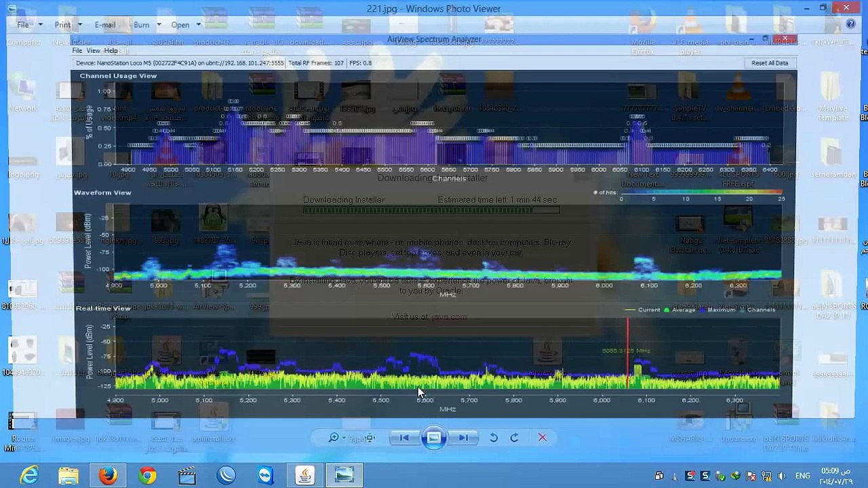Click the Photo Viewer window icon
The width and height of the screenshot is (868, 488).
tap(12, 9)
